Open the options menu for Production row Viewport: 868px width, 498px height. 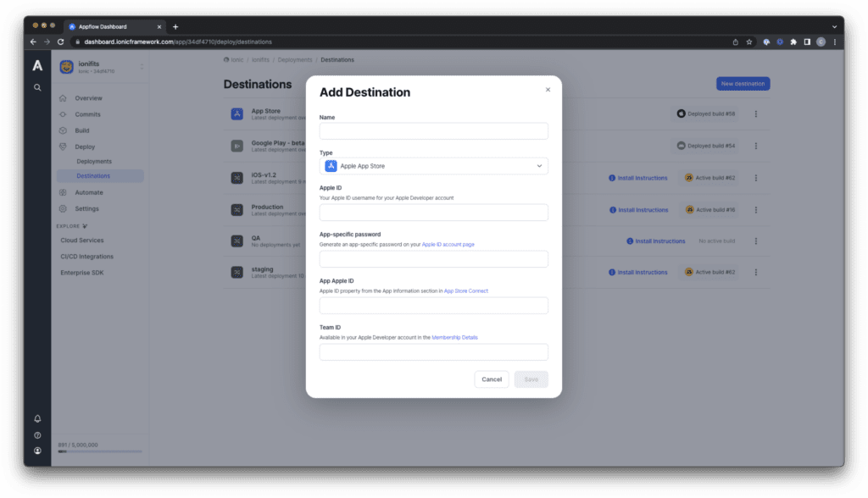coord(755,210)
